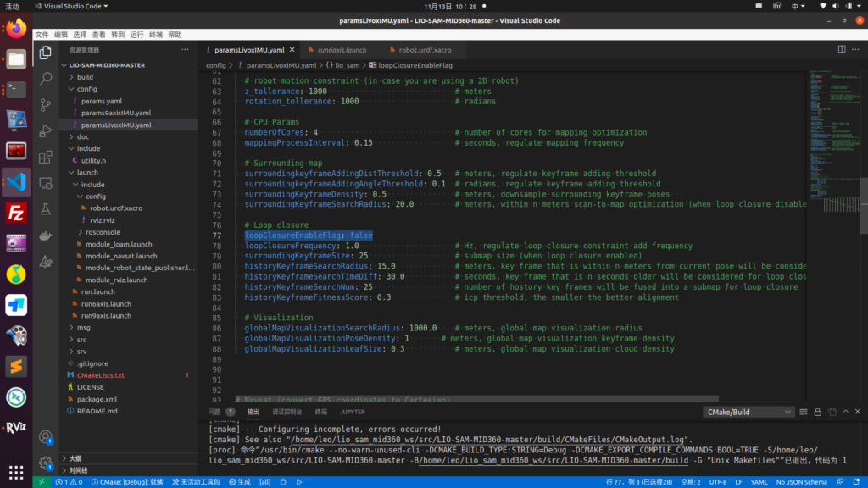Expand the 时间线 timeline section
The width and height of the screenshot is (868, 488).
pyautogui.click(x=129, y=470)
